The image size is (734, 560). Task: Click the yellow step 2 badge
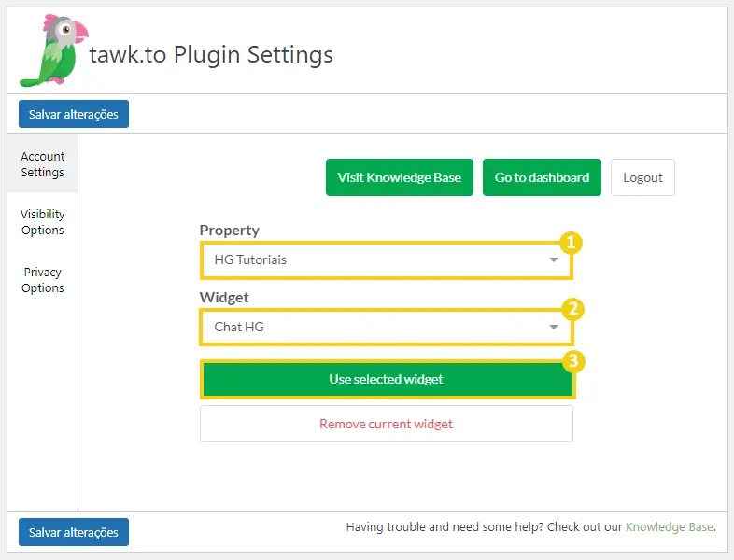(573, 309)
